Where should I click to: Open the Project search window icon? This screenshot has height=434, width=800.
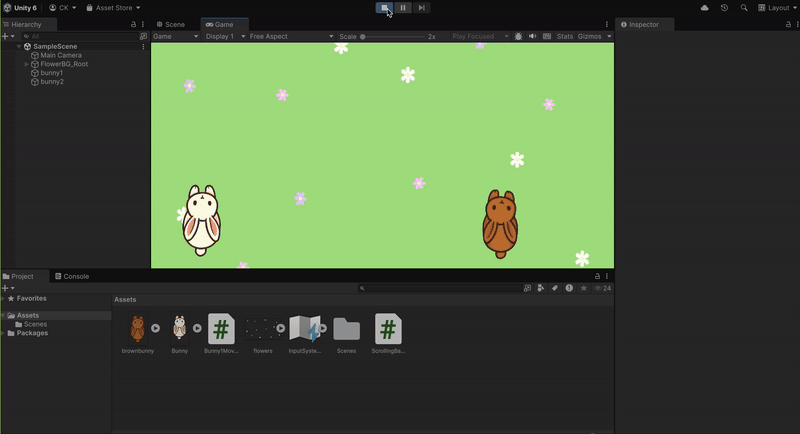[x=528, y=288]
